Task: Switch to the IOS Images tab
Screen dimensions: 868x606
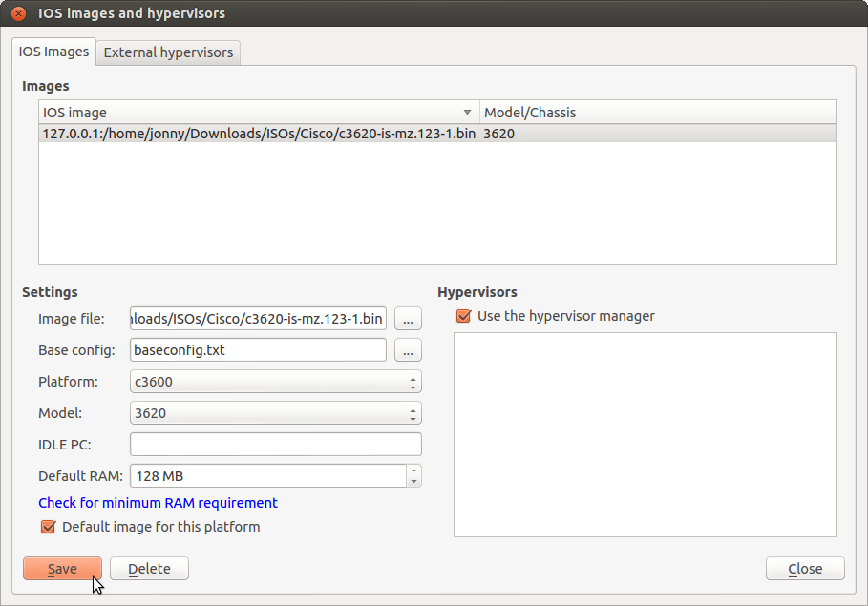Action: [53, 52]
